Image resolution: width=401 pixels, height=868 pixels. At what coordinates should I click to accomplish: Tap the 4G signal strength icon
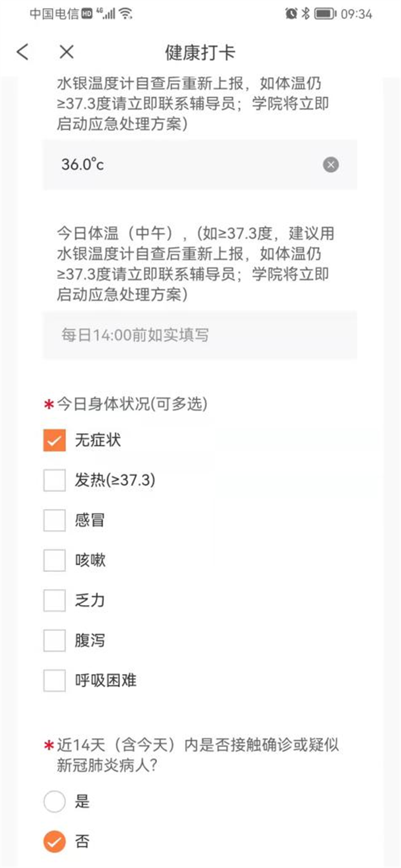click(x=106, y=14)
